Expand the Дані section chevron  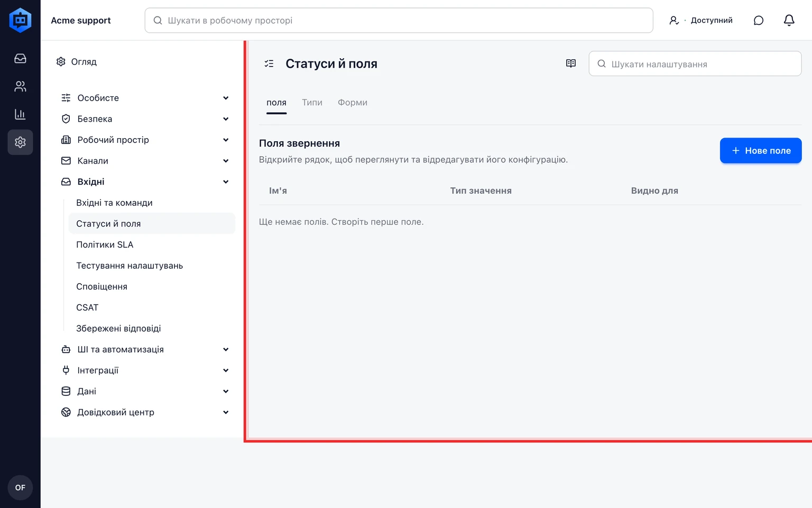pyautogui.click(x=226, y=391)
